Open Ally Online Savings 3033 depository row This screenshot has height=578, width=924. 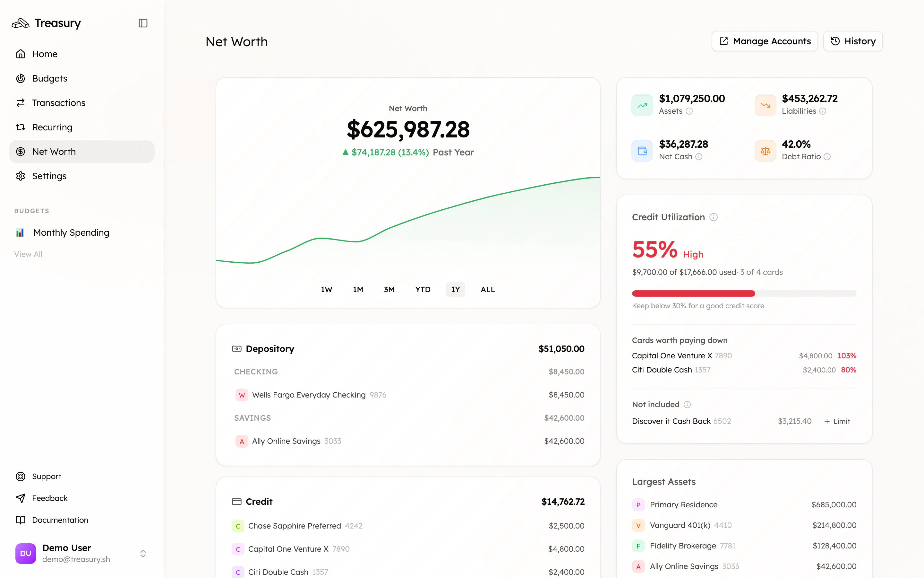click(x=408, y=441)
